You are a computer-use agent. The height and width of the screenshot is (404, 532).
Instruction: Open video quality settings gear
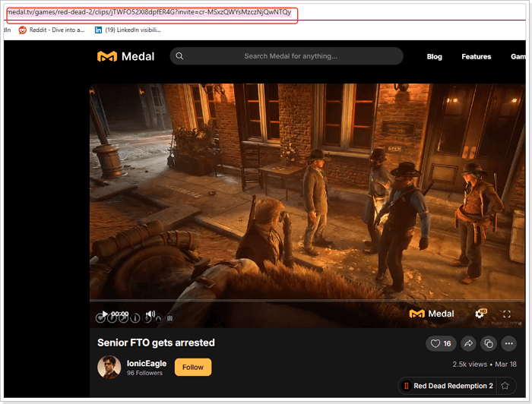point(480,314)
